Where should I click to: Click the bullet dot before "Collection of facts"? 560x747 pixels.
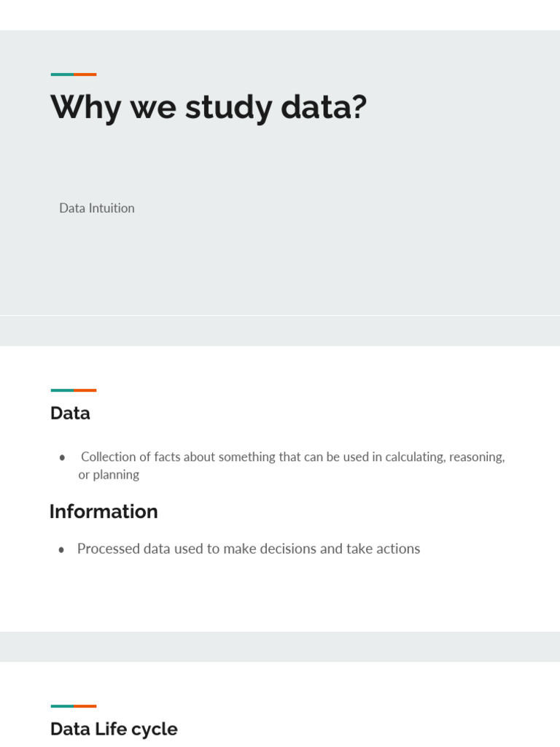[x=62, y=457]
